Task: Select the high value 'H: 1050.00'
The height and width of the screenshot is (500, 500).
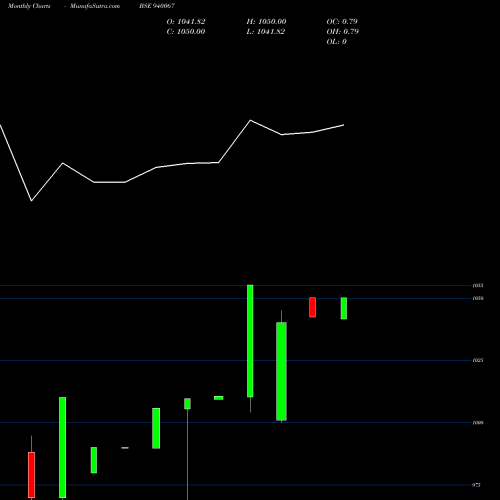Action: [x=266, y=22]
